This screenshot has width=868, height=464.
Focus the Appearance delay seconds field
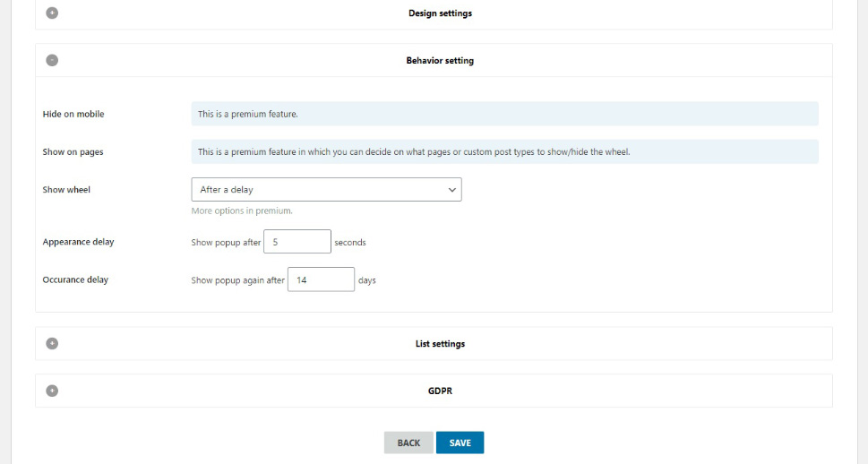(297, 242)
